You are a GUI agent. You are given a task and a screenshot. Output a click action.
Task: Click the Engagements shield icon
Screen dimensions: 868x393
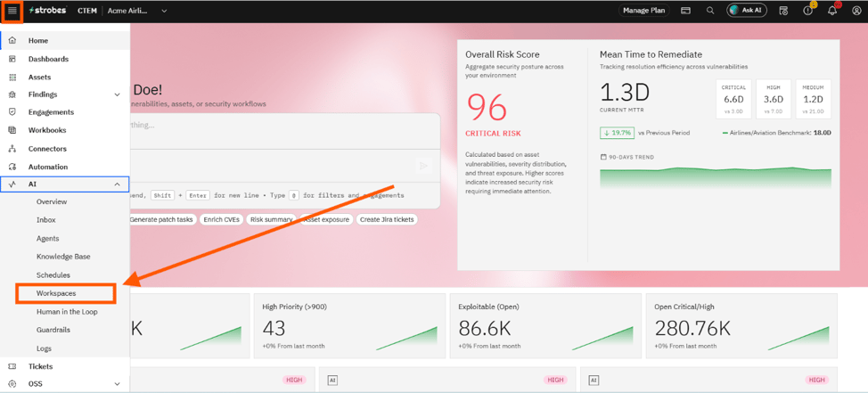pyautogui.click(x=12, y=111)
